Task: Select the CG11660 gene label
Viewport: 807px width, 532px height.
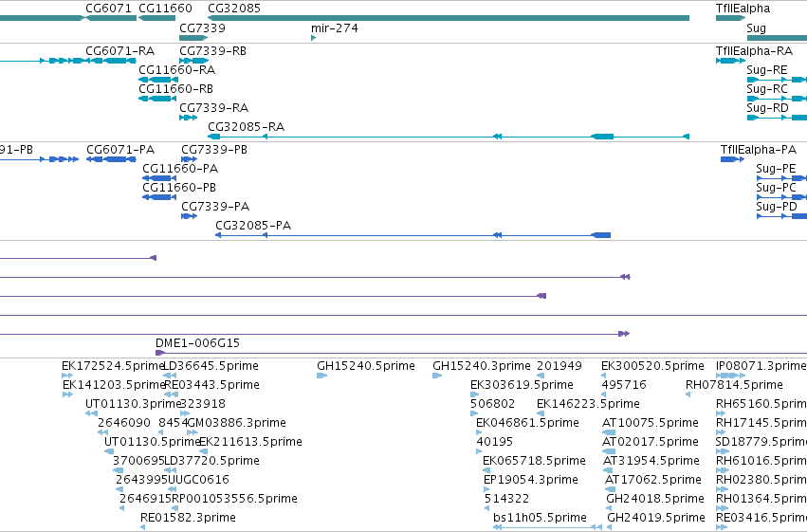Action: (165, 9)
